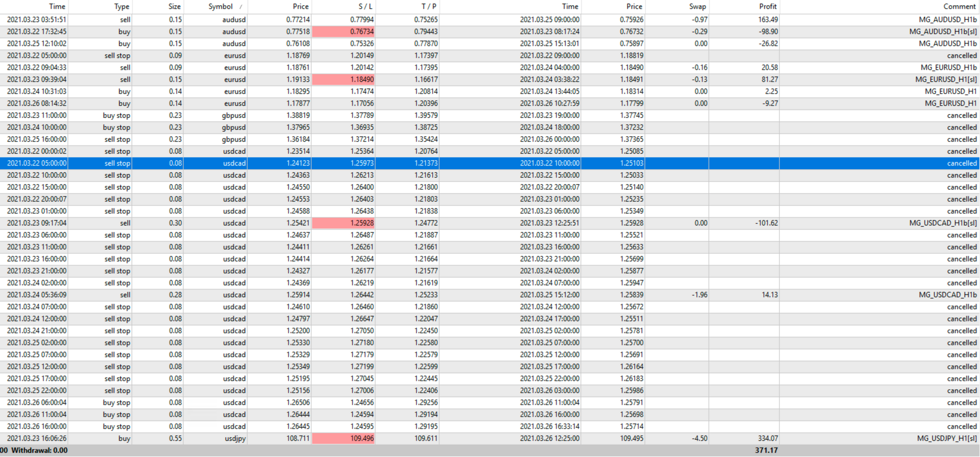Select the comment MG_USDCAD_H1b[sl]

943,223
